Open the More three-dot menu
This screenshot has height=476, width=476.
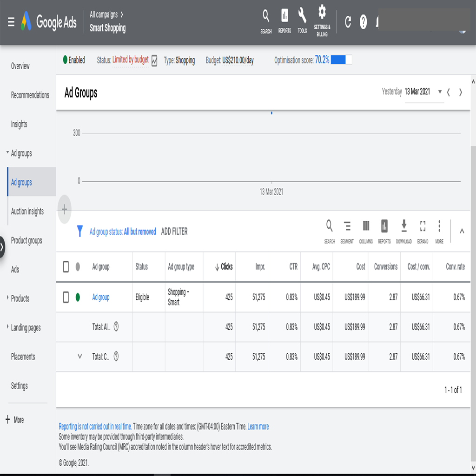pos(439,231)
